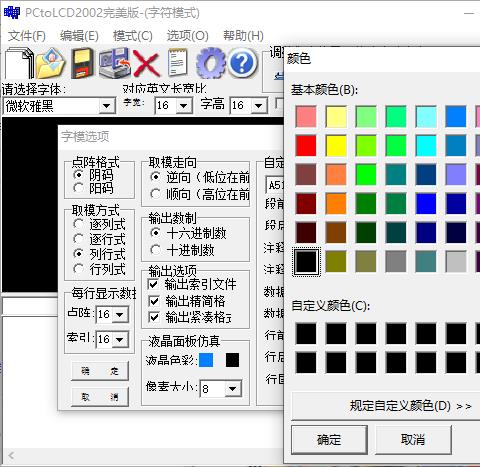Click the blue question mark help icon
The width and height of the screenshot is (480, 467).
243,63
